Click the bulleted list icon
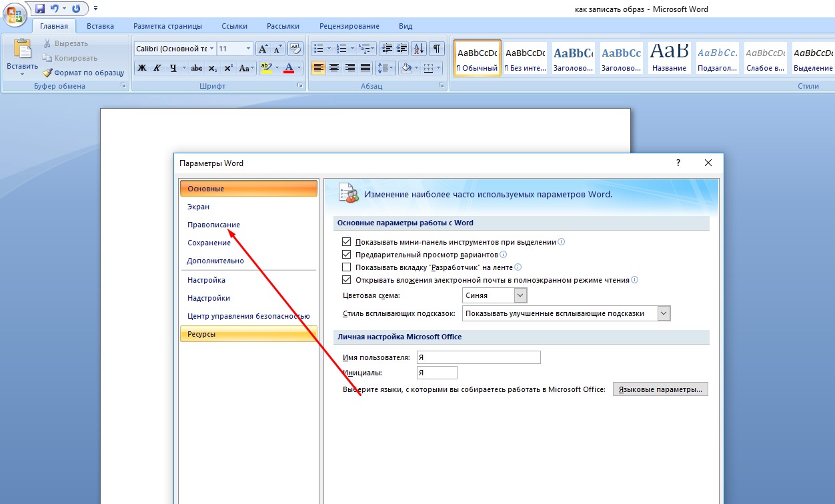This screenshot has width=835, height=504. click(x=318, y=49)
